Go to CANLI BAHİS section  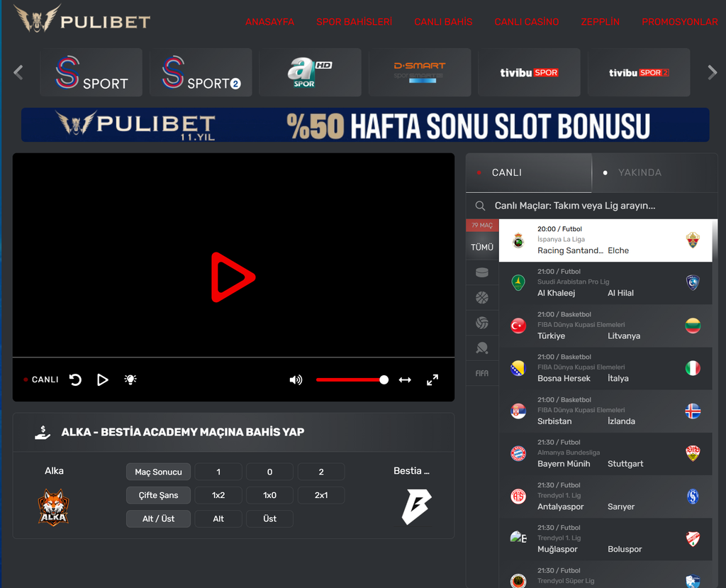point(443,22)
